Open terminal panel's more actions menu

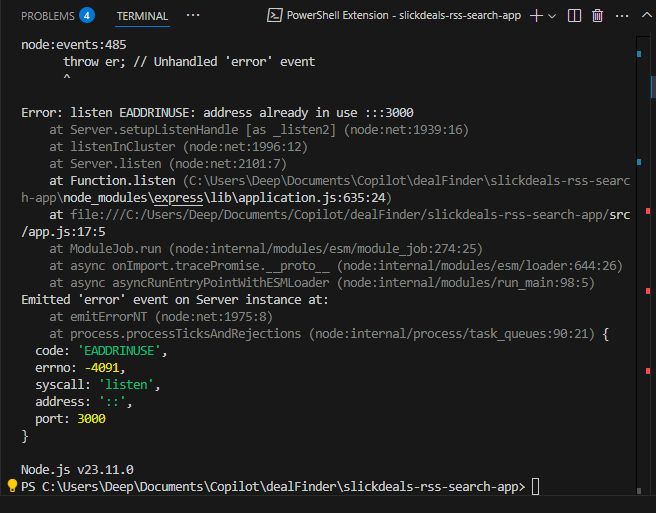point(620,16)
